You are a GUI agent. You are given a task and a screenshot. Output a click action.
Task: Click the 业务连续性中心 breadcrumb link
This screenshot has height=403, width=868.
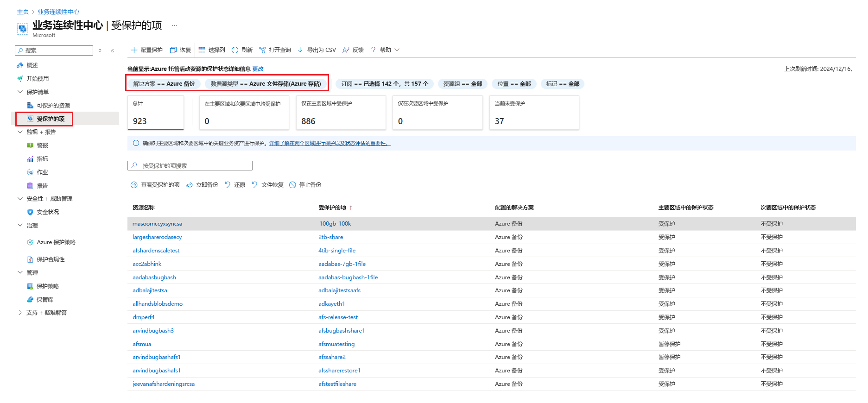tap(58, 12)
